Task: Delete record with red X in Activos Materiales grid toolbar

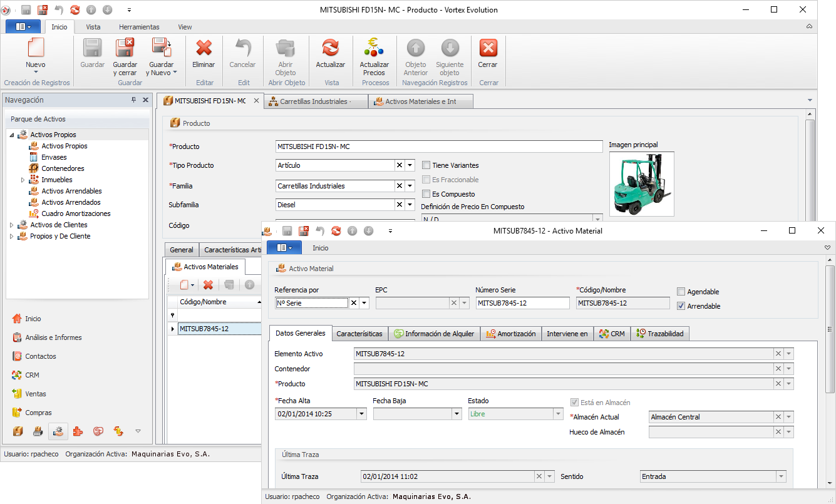Action: click(209, 285)
